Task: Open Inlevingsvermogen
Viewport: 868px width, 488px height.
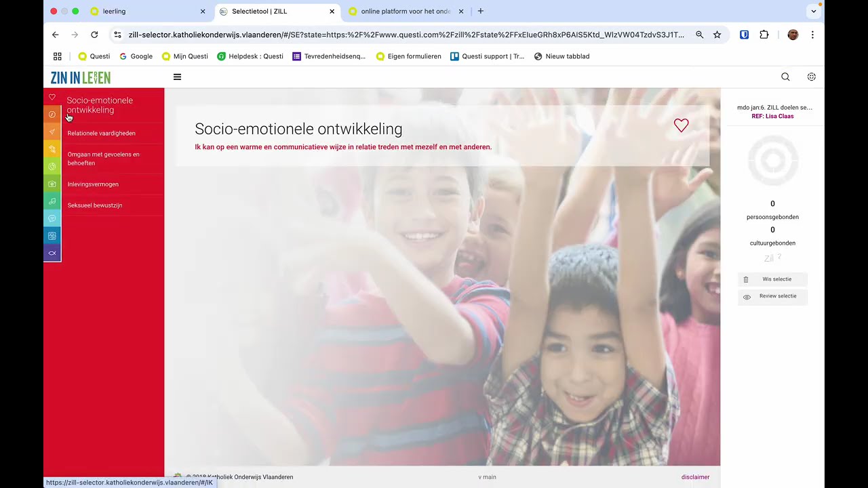Action: (93, 184)
